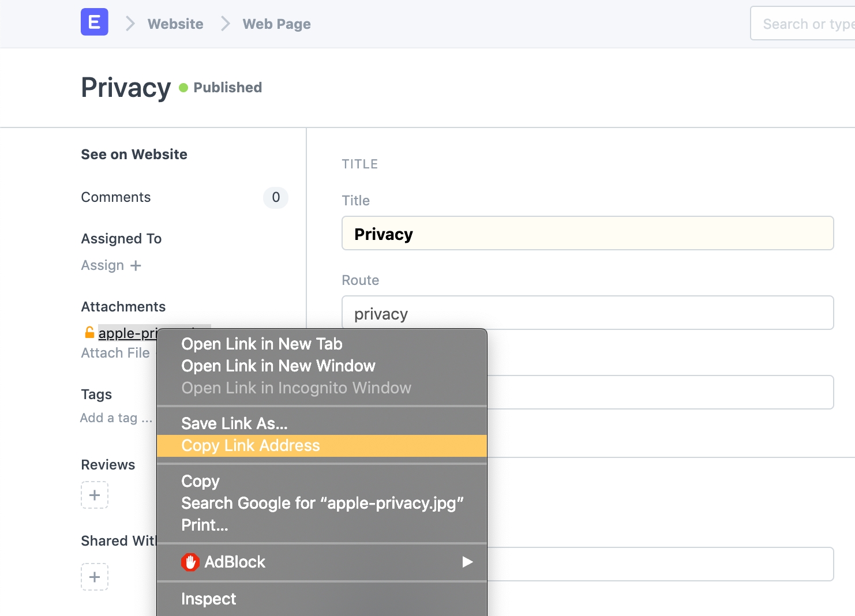Select Open Link in New Window
The height and width of the screenshot is (616, 855).
pyautogui.click(x=278, y=366)
